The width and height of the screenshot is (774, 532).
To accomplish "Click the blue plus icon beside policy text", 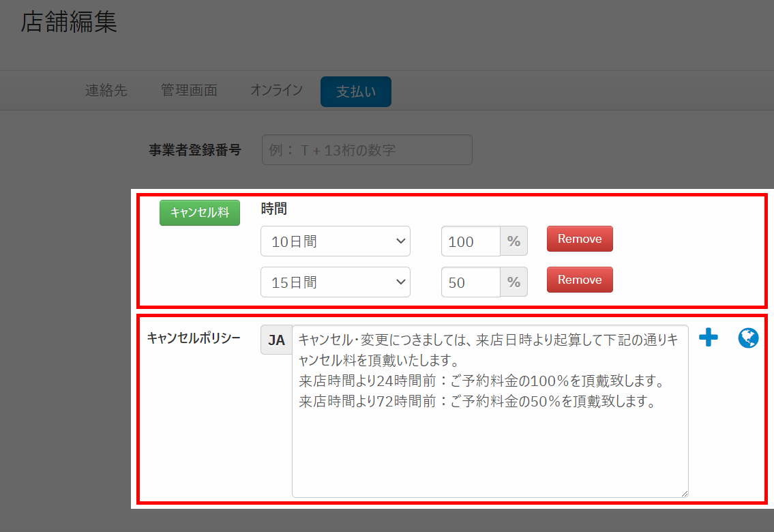I will point(709,338).
